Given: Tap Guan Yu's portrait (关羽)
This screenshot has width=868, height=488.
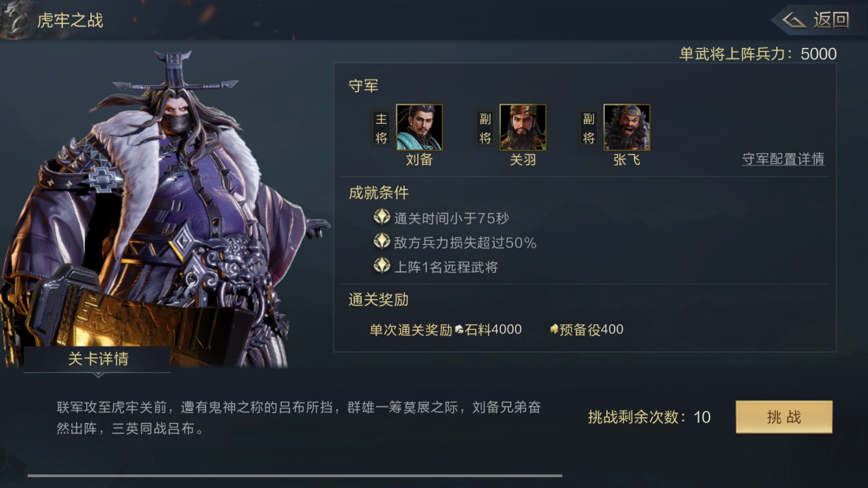Looking at the screenshot, I should pos(523,127).
